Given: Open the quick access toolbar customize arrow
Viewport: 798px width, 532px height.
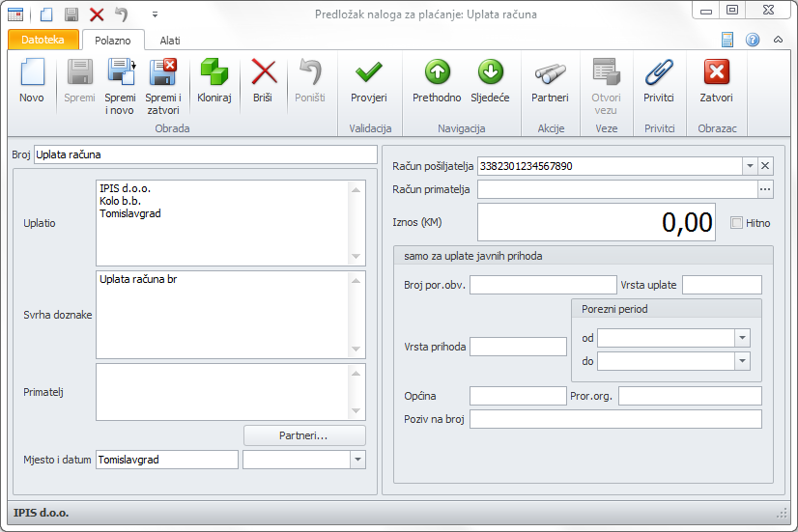Looking at the screenshot, I should [x=155, y=14].
